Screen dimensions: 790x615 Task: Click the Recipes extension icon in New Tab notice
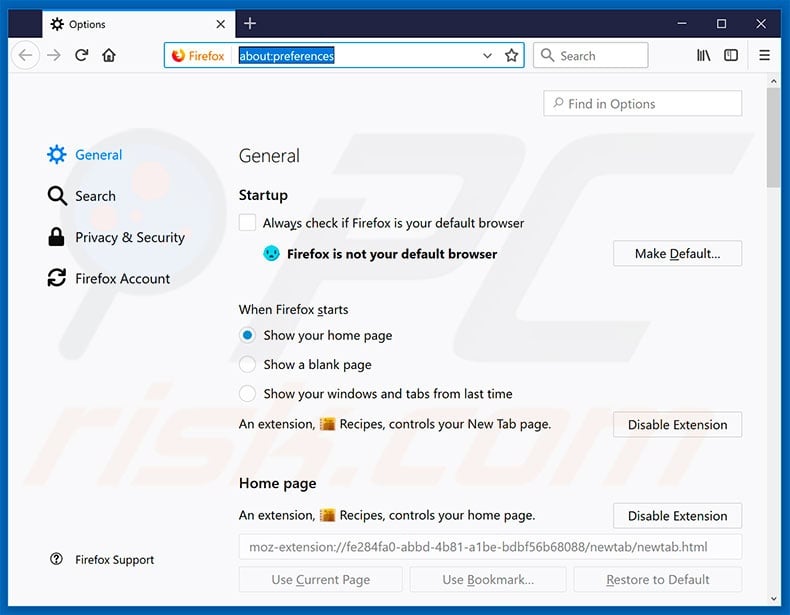327,424
